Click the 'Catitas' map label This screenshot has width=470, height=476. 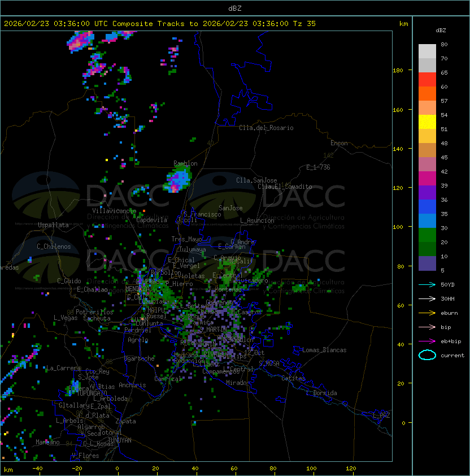point(293,378)
